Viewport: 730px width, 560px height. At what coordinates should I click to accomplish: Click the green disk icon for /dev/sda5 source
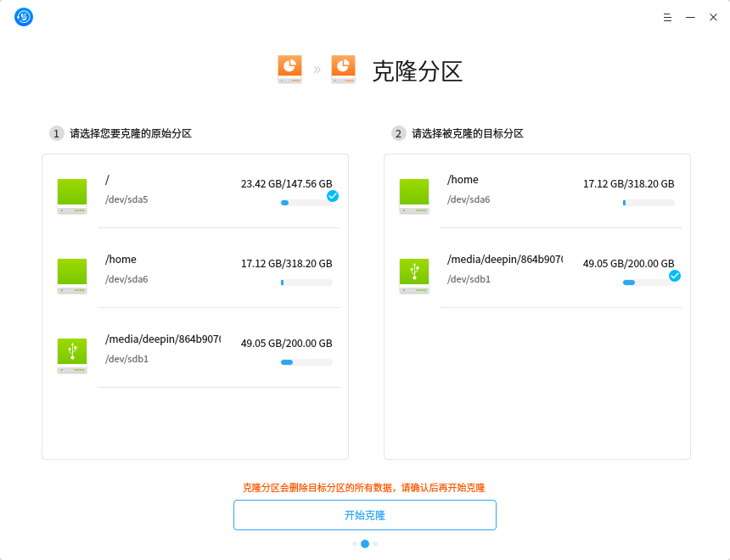tap(72, 196)
